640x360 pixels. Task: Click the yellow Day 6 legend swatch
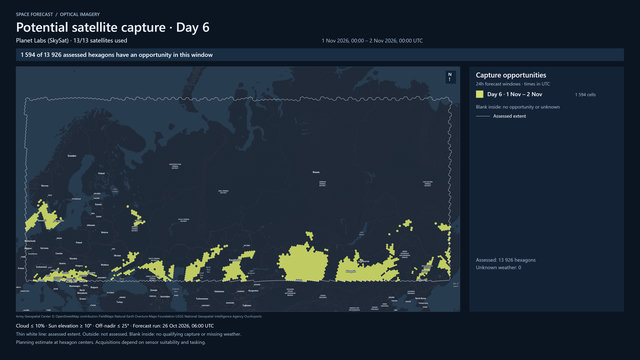point(480,94)
